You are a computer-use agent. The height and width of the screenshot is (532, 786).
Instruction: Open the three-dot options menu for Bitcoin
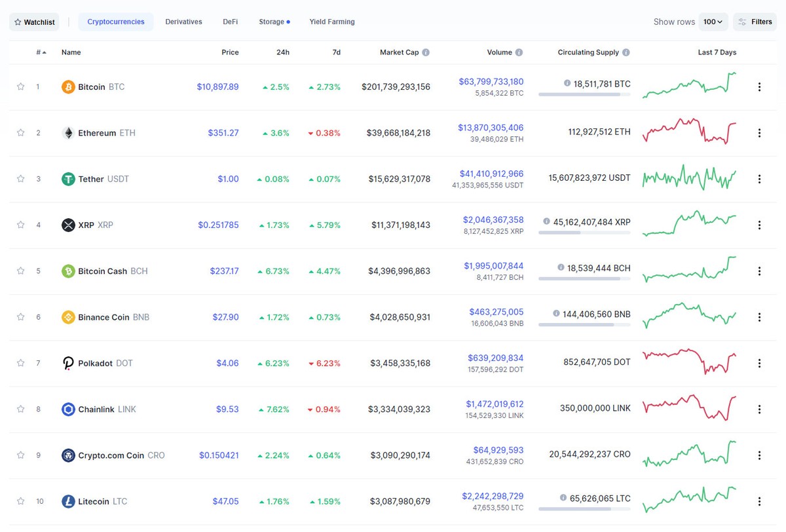[x=759, y=86]
